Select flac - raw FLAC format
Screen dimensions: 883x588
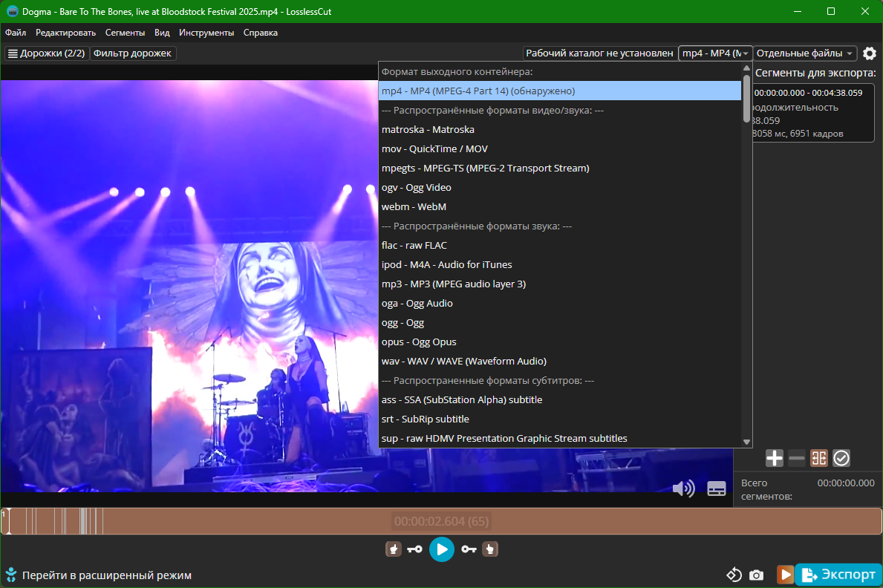560,246
